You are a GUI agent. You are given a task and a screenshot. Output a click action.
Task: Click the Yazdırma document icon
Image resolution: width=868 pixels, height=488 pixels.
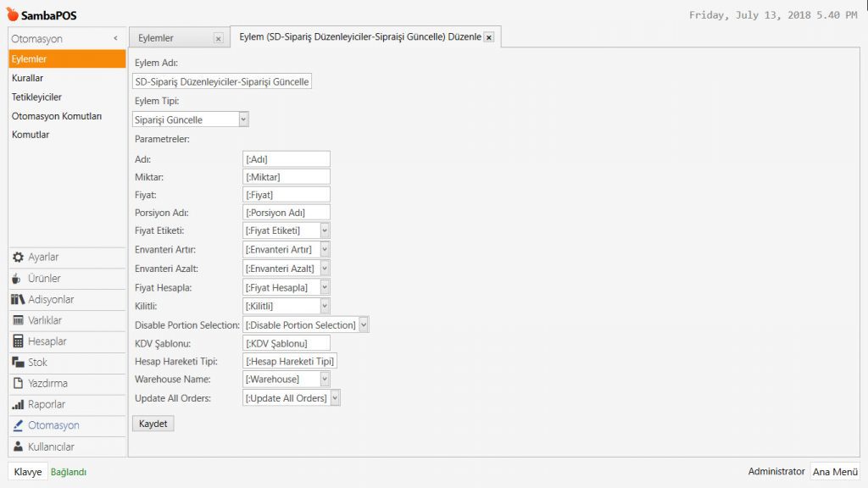point(18,384)
